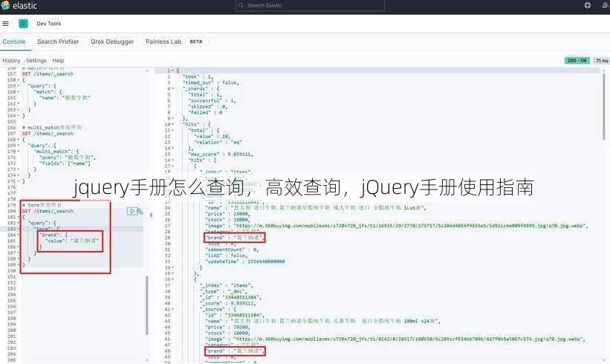The image size is (610, 364).
Task: Click the 71 ms response time badge
Action: point(602,61)
